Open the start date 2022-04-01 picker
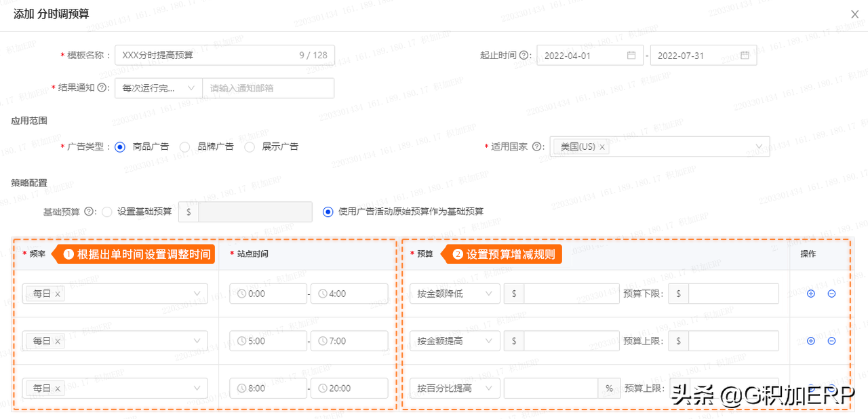Image resolution: width=868 pixels, height=419 pixels. [x=590, y=55]
